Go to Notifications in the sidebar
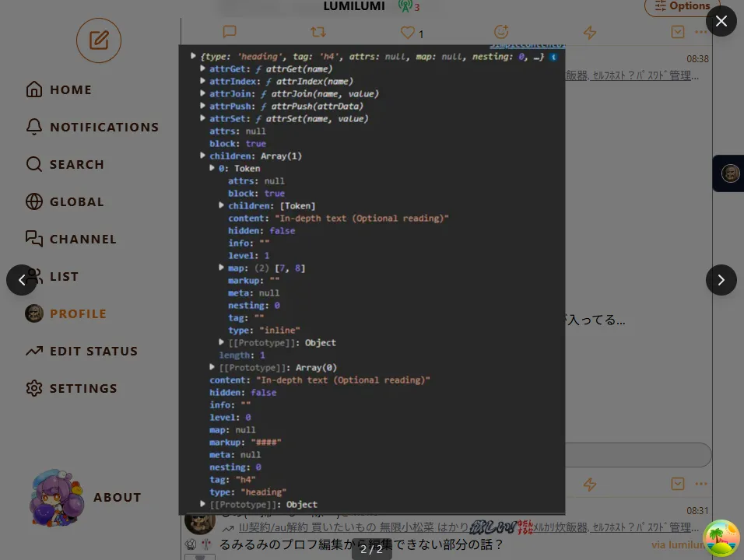Screen dimensions: 744x560 coord(34,127)
